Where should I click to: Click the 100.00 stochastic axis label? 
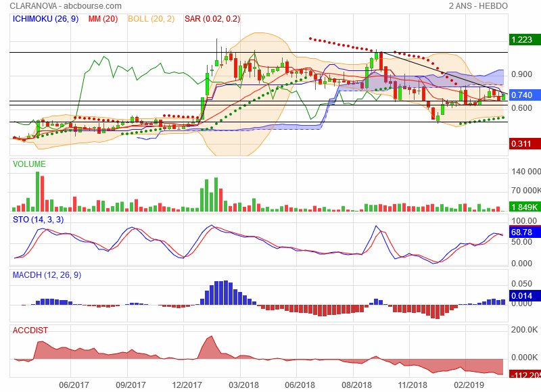click(x=524, y=220)
